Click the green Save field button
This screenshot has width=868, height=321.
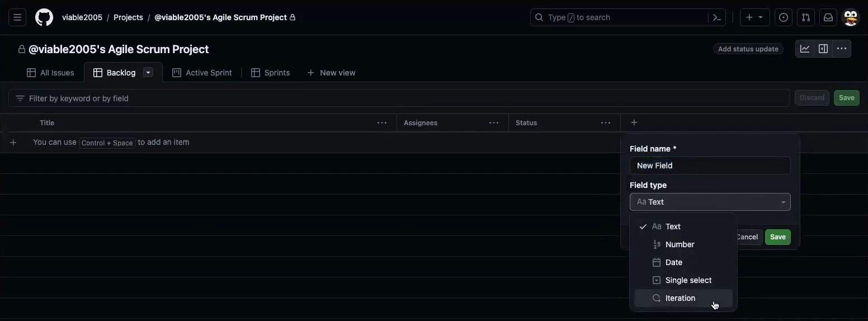pyautogui.click(x=777, y=237)
